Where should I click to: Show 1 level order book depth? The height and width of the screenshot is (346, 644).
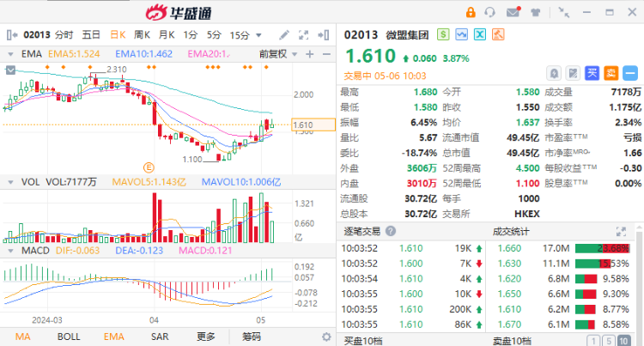click(593, 341)
